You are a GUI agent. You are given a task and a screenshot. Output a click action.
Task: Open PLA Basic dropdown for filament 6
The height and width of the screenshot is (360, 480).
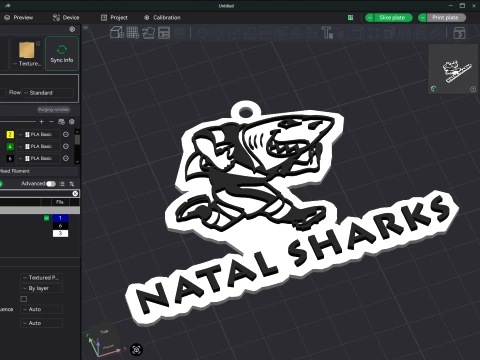point(38,158)
